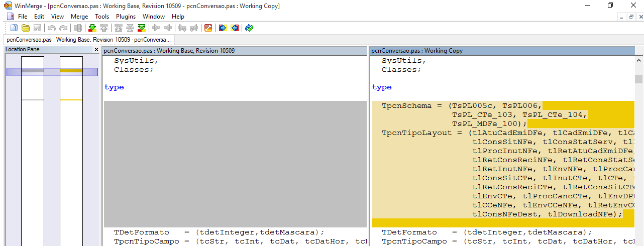
Task: Go to the current difference
Action: point(130,28)
